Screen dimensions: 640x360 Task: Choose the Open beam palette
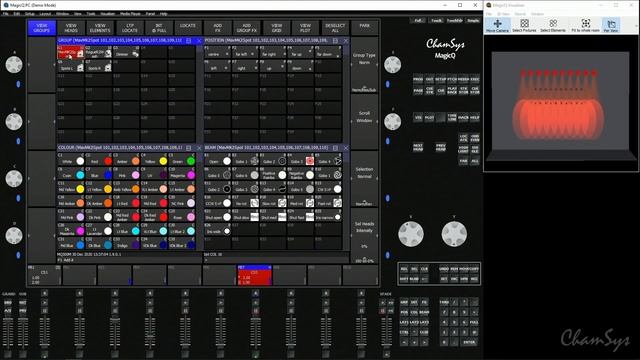[x=218, y=160]
